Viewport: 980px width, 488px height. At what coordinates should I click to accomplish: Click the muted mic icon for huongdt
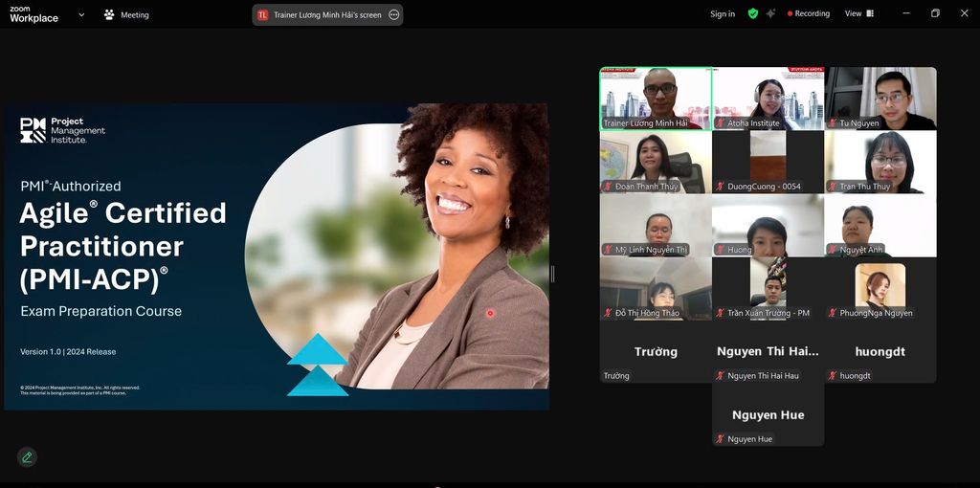(833, 376)
